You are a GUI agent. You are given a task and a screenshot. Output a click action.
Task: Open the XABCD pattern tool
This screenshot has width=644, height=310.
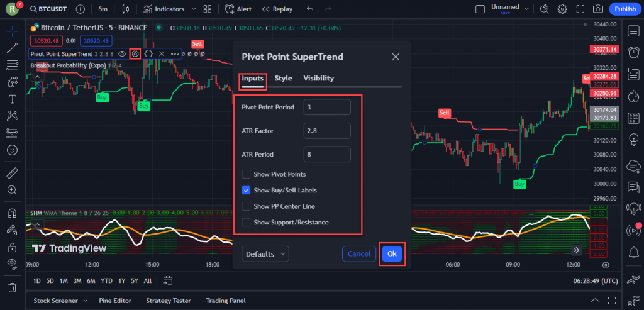[x=13, y=116]
